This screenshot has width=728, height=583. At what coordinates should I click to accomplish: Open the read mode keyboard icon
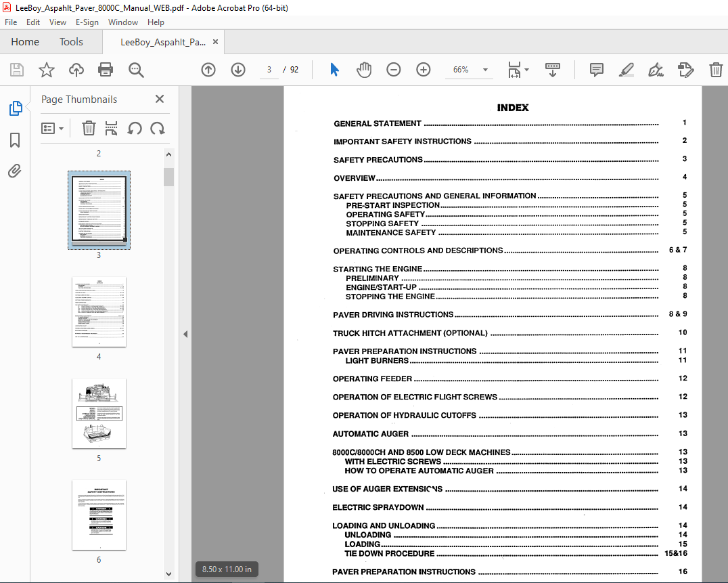[553, 70]
